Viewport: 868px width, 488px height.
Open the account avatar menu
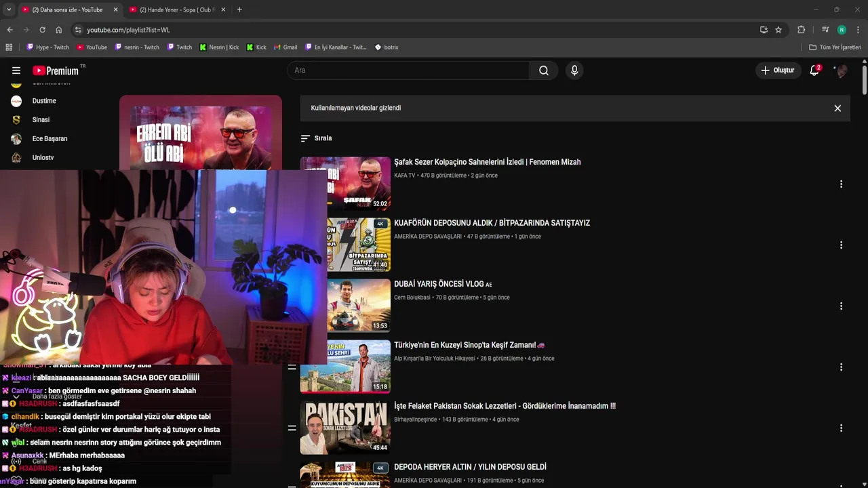(x=841, y=70)
